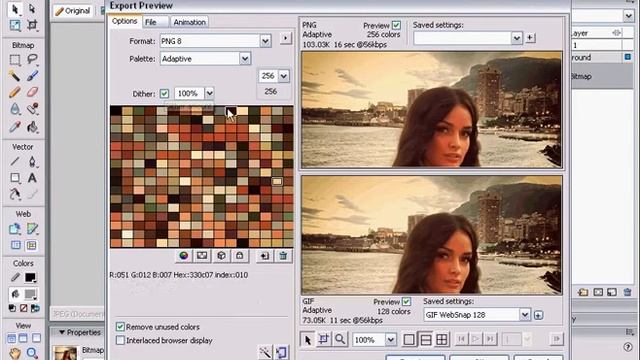This screenshot has height=360, width=640.
Task: Switch to two preview windows layout
Action: 425,340
